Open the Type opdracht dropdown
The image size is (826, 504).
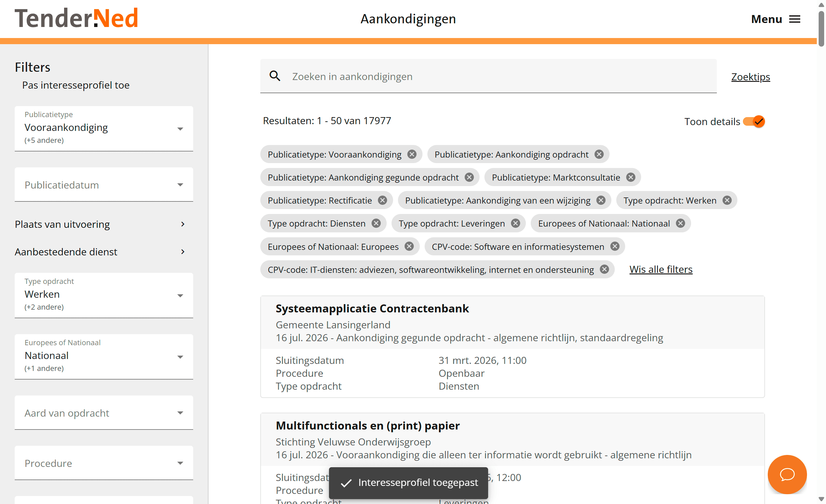(x=104, y=296)
